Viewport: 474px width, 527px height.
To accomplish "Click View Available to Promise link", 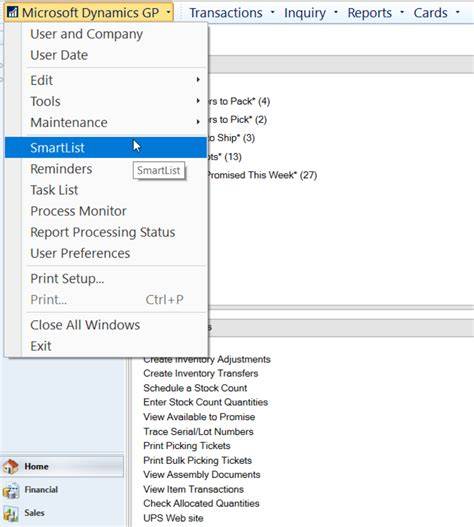I will (x=199, y=417).
